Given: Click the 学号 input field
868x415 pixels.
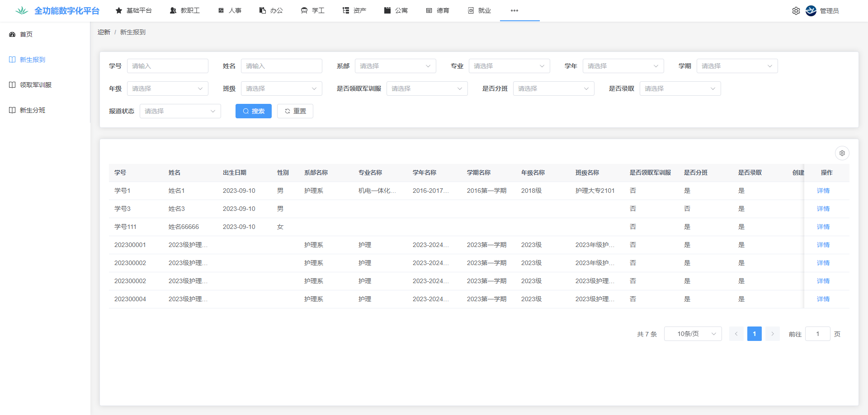Looking at the screenshot, I should [167, 66].
